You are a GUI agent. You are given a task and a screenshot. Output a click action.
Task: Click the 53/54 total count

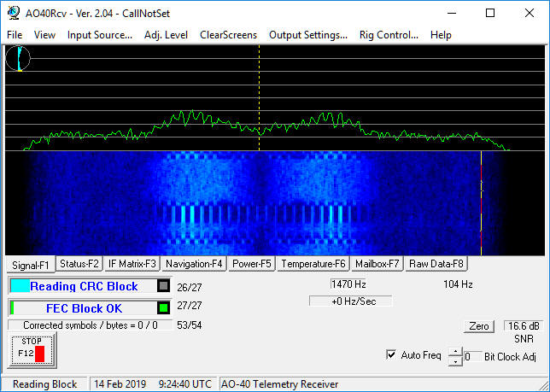point(190,325)
